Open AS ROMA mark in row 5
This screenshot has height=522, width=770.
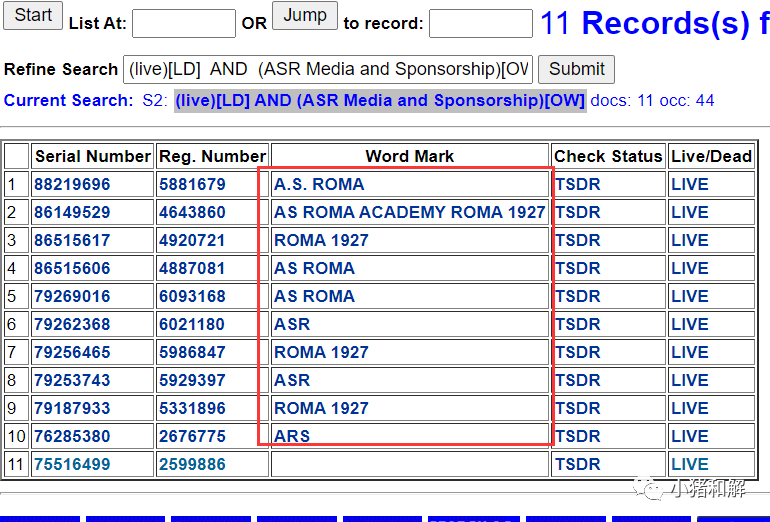click(314, 296)
